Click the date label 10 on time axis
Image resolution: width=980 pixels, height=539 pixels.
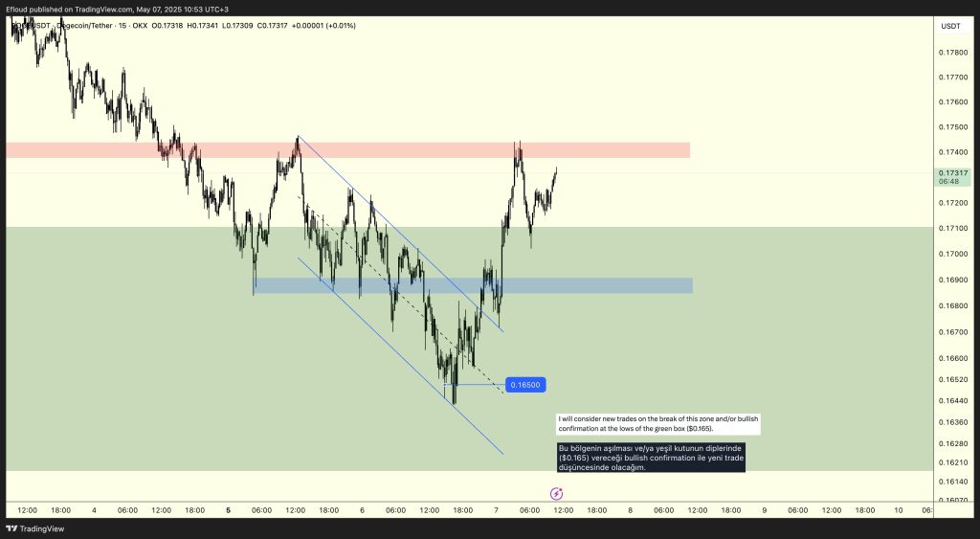click(898, 510)
